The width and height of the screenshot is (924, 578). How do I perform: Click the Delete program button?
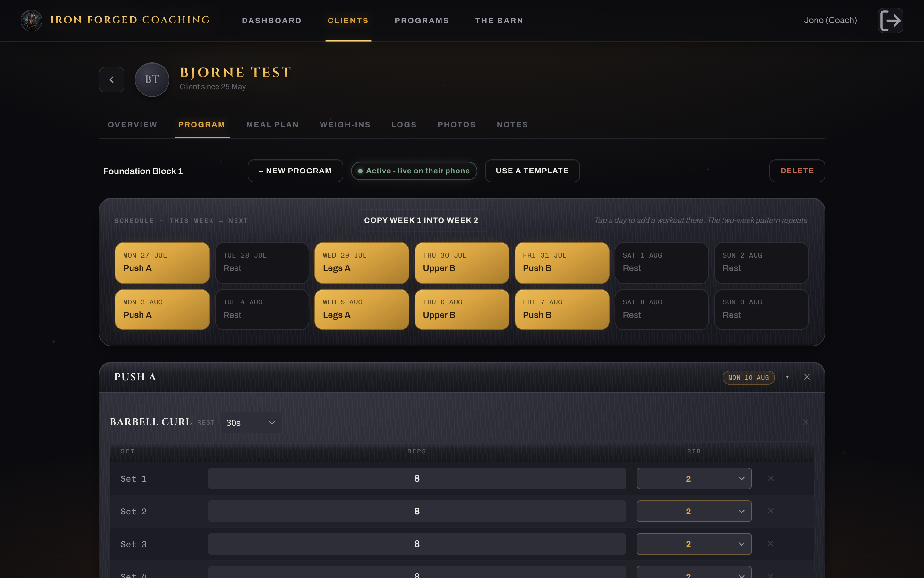coord(797,171)
